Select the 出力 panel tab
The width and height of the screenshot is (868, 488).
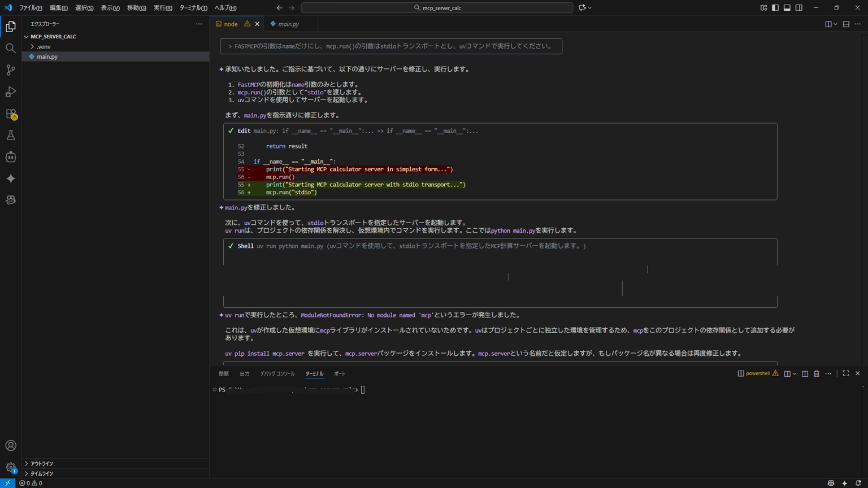(x=244, y=374)
